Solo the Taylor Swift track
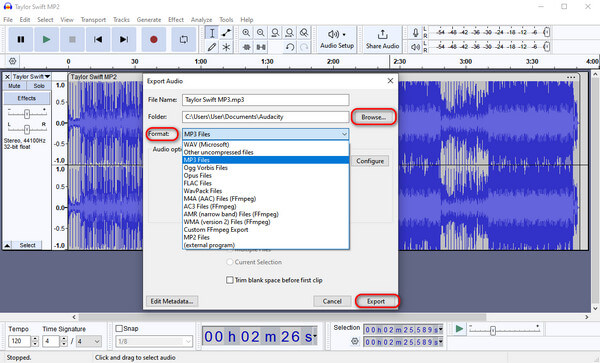Image resolution: width=600 pixels, height=363 pixels. point(39,86)
